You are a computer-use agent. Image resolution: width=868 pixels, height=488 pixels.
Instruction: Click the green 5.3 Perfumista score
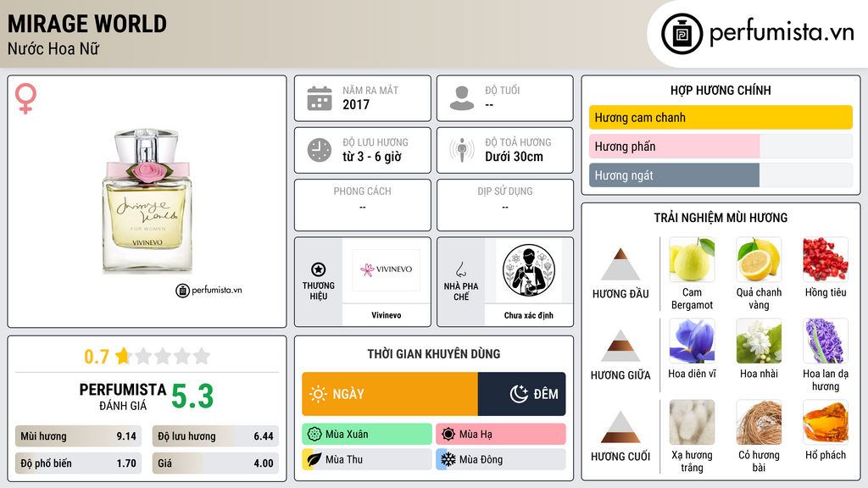(x=192, y=396)
